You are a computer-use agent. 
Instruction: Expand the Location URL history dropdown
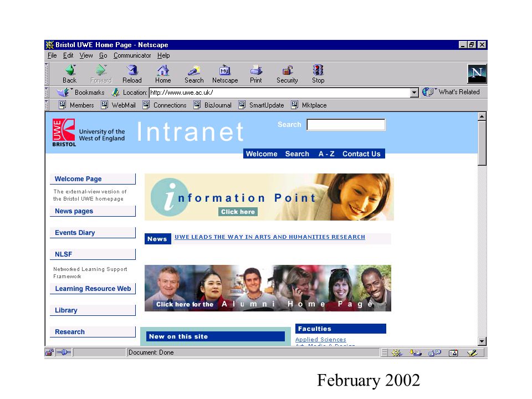[415, 93]
